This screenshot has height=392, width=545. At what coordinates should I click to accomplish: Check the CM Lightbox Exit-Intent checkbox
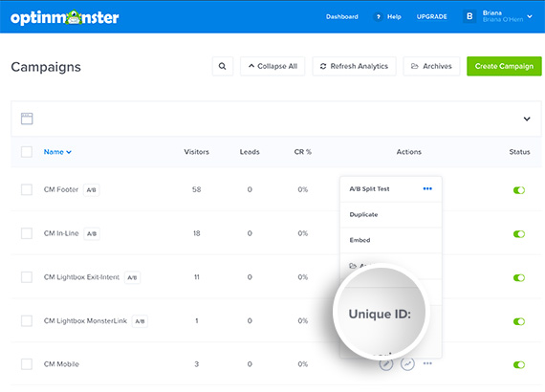27,277
